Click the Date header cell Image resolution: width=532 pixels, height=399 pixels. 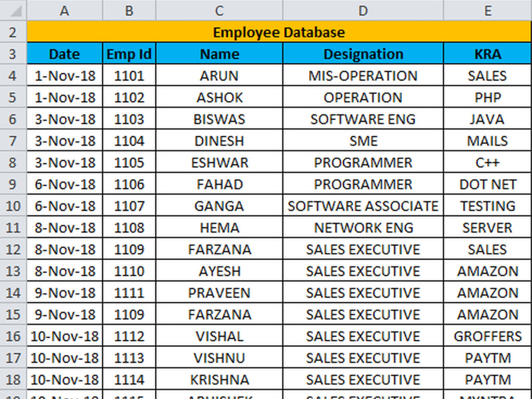coord(64,54)
